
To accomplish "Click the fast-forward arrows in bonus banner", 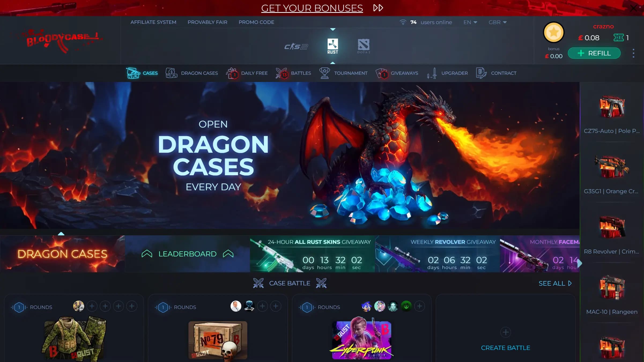I will point(378,8).
